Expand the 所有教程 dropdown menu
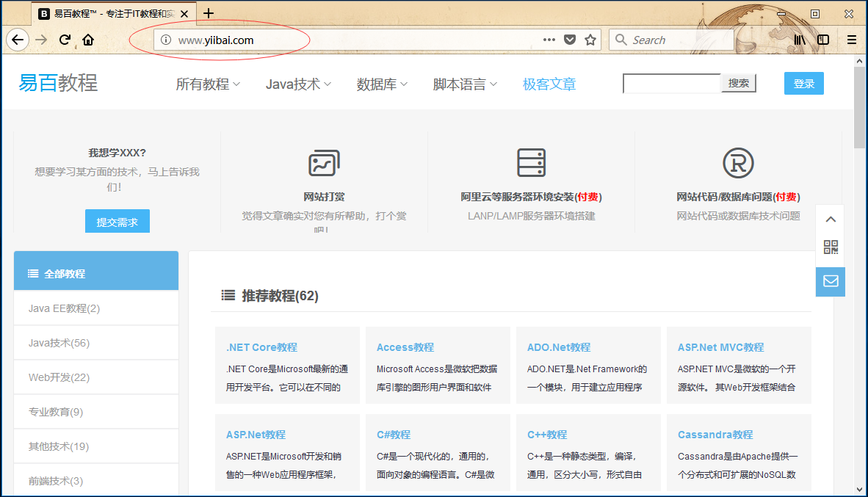 (208, 84)
